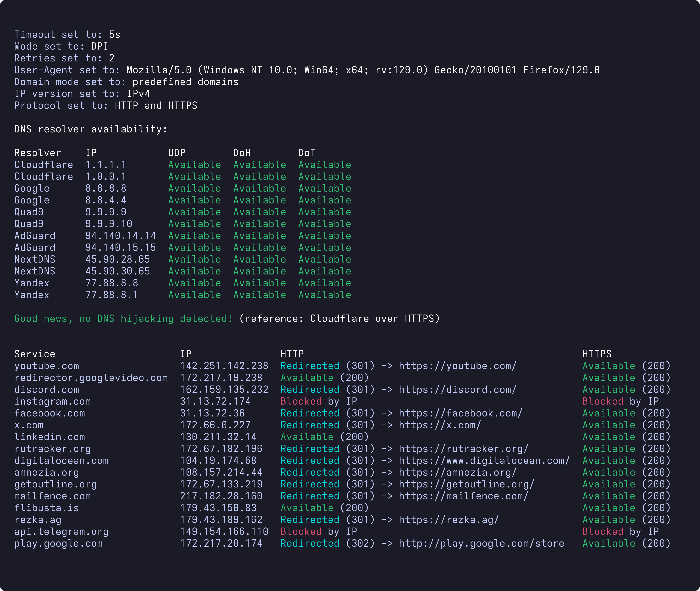Click the 'Good news, no DNS hijacking detected!' message

point(123,319)
